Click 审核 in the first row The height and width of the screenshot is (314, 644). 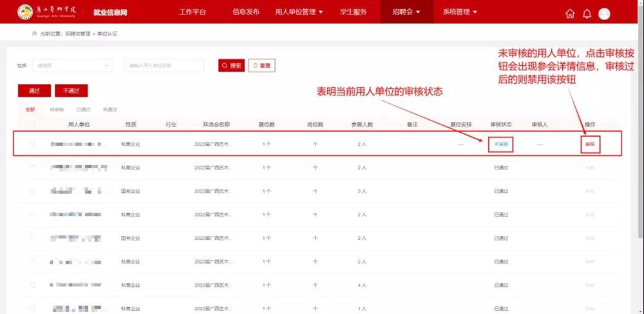coord(589,144)
